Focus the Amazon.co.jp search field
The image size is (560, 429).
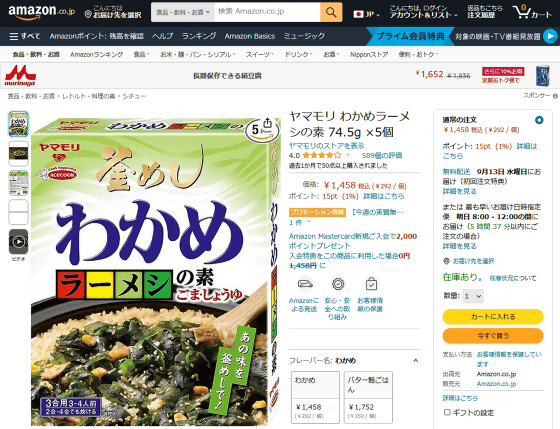[x=267, y=12]
